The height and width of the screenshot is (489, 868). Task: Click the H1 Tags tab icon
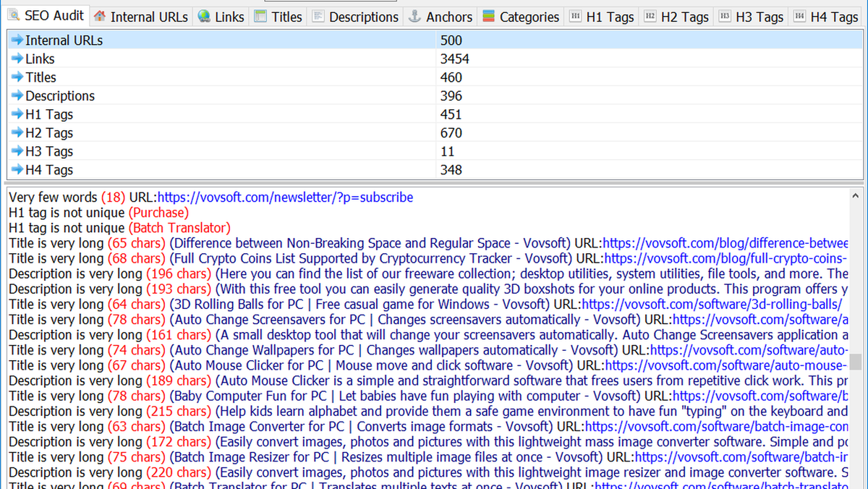click(575, 16)
